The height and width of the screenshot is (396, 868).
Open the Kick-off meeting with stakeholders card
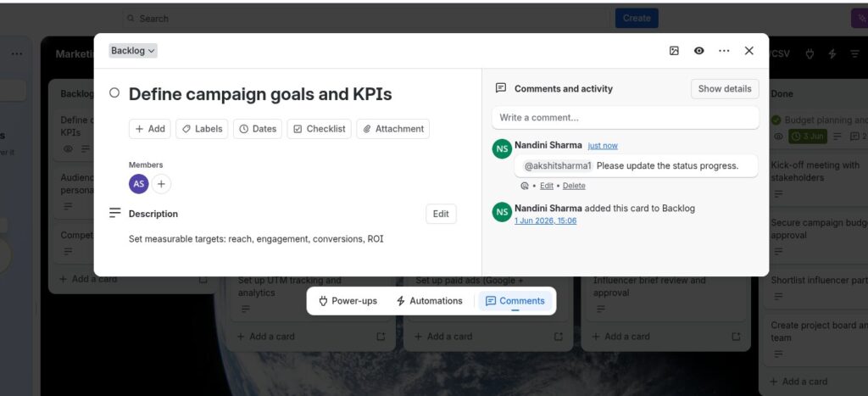[x=816, y=171]
